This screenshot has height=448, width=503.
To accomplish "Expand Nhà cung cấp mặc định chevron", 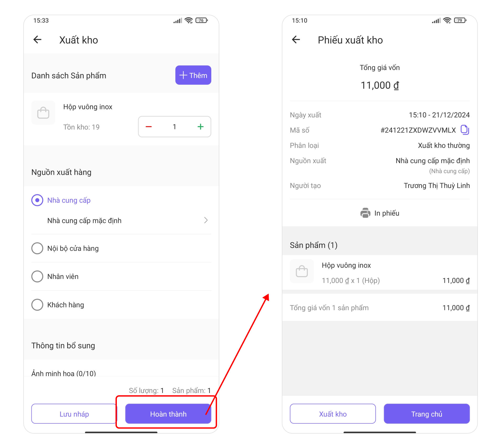I will point(206,220).
